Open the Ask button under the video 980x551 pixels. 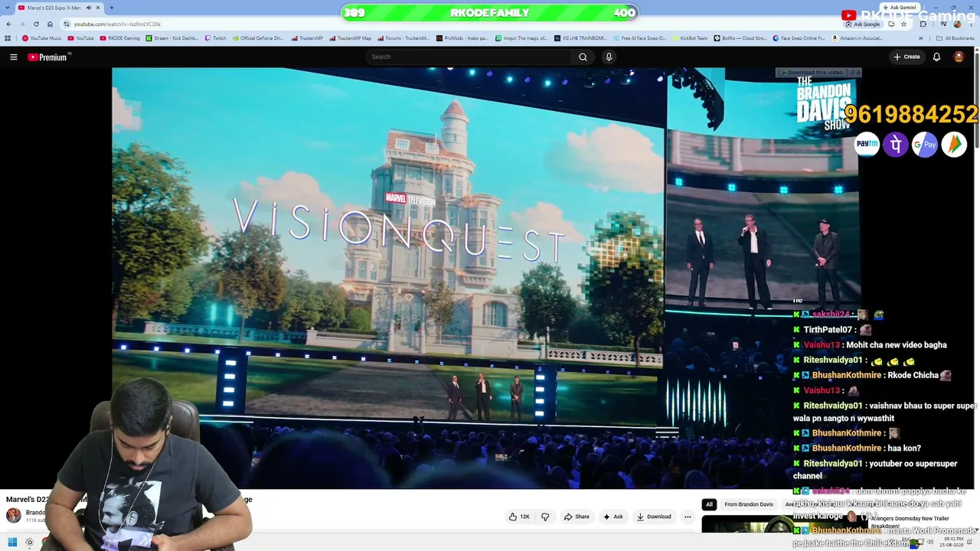[x=612, y=517]
